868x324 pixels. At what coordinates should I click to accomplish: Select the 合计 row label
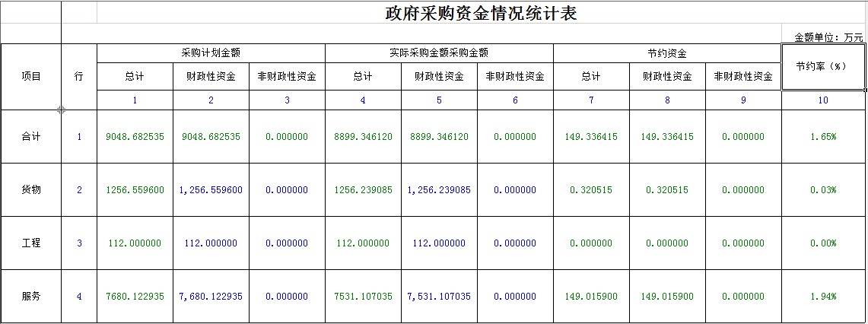[x=31, y=137]
